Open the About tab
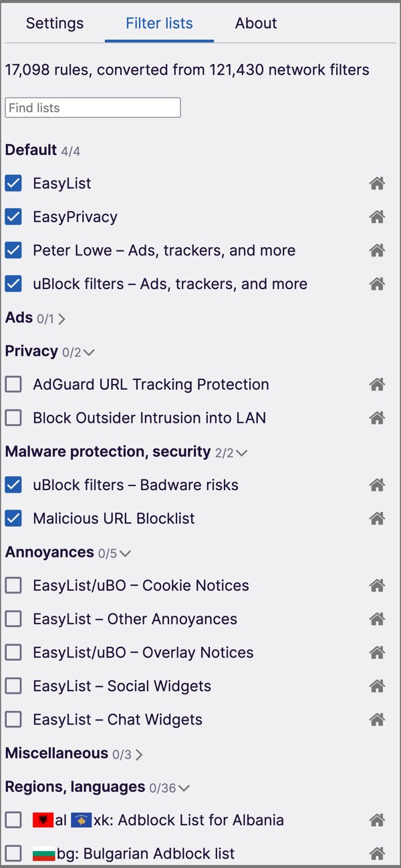Viewport: 401px width, 868px height. [x=256, y=23]
